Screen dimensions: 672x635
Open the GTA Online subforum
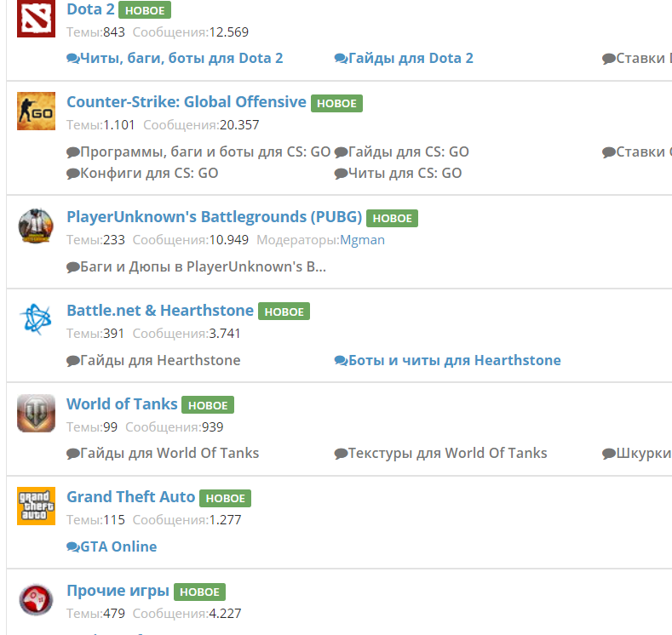coord(118,546)
